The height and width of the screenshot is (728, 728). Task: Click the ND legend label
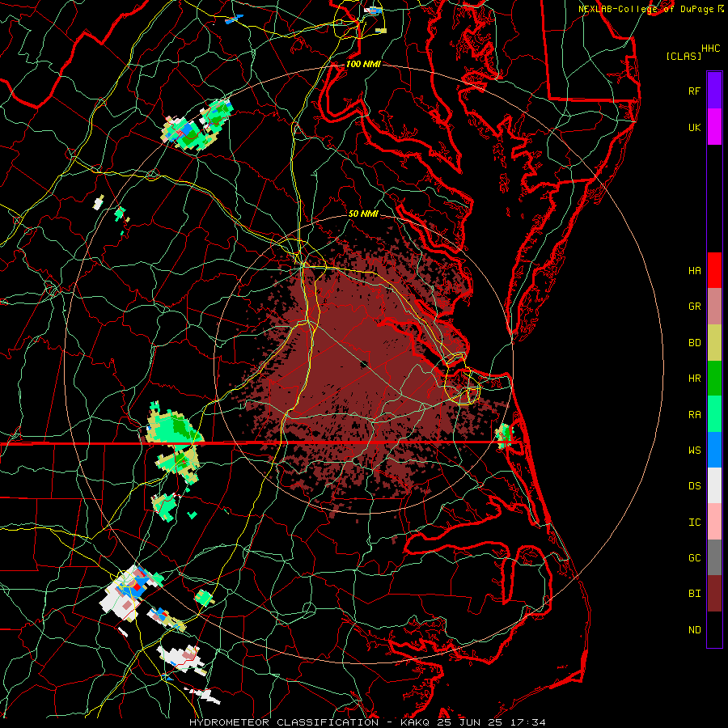click(x=694, y=630)
